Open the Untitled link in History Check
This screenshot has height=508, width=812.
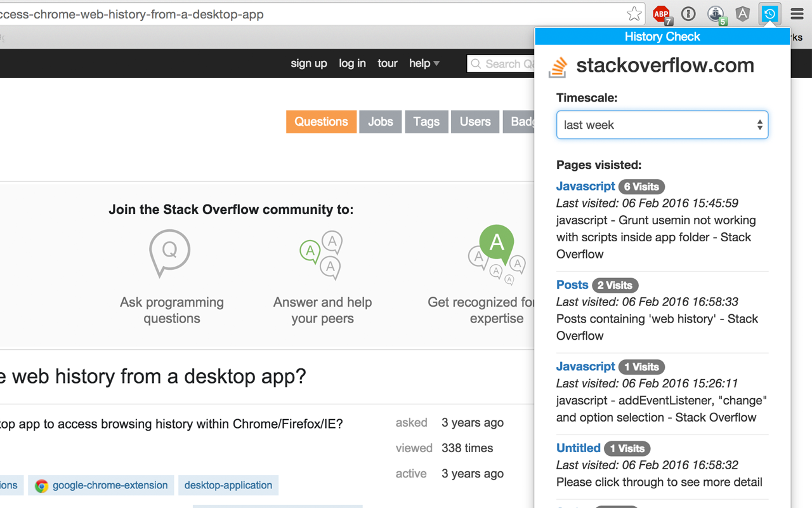coord(579,448)
